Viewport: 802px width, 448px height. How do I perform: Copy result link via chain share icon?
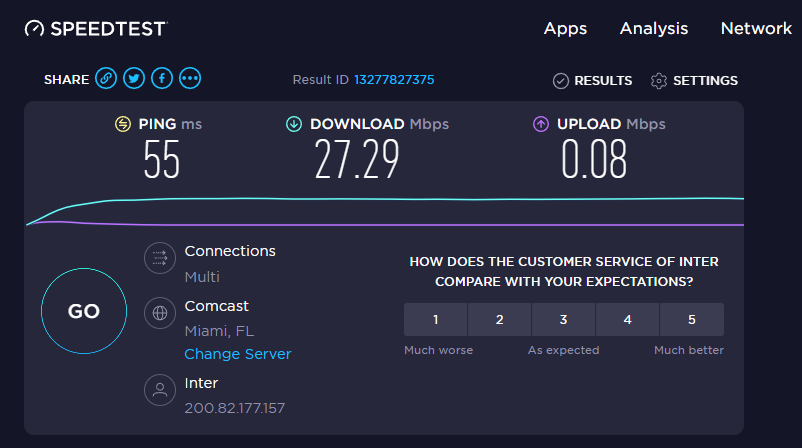click(106, 78)
